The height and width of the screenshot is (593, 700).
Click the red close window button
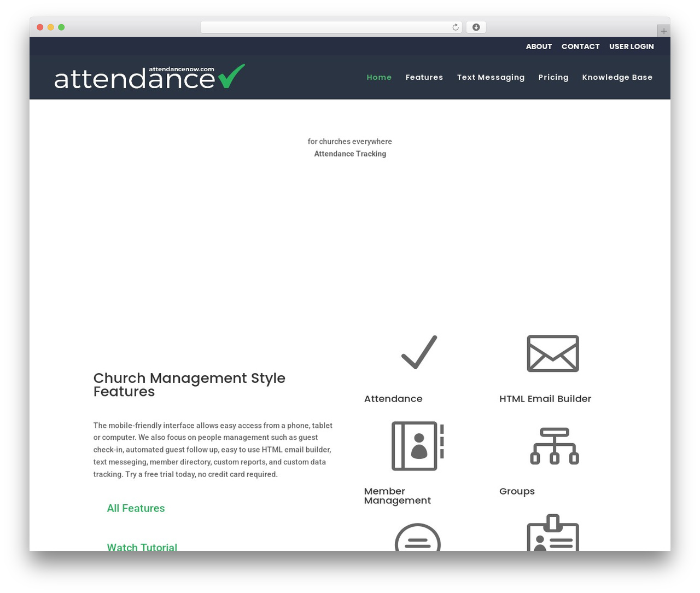[40, 27]
